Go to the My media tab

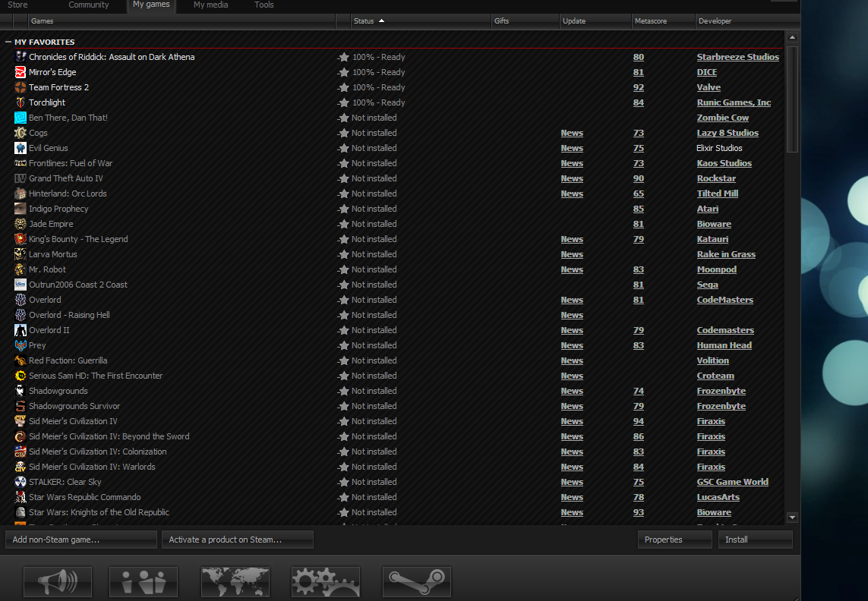click(x=211, y=5)
